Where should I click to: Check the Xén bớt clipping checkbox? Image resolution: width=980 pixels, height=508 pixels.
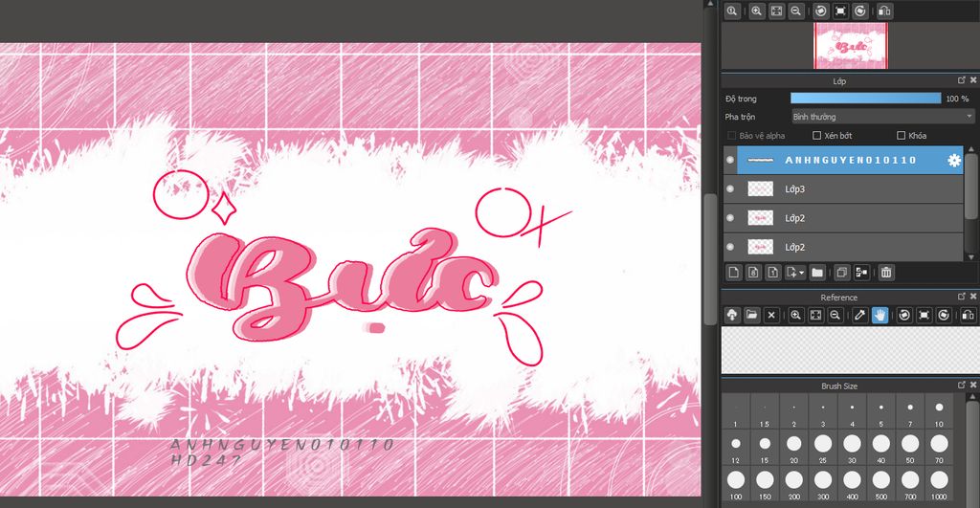click(x=816, y=135)
